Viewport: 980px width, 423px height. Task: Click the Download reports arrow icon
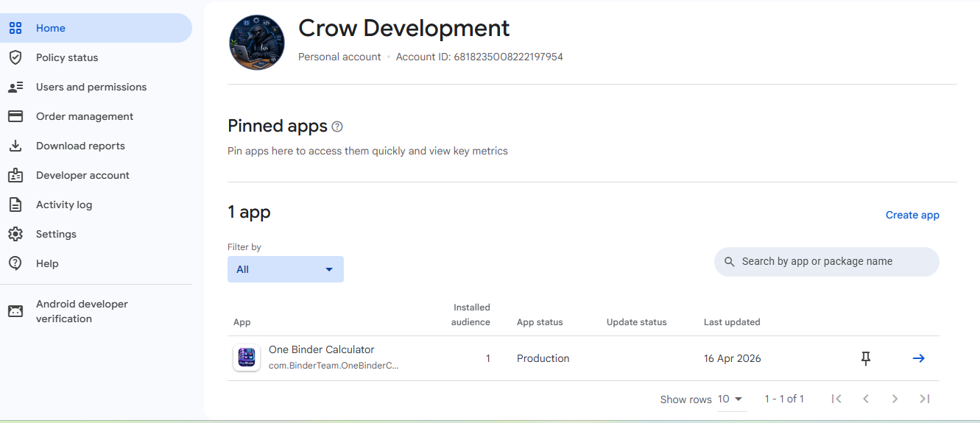pyautogui.click(x=15, y=146)
